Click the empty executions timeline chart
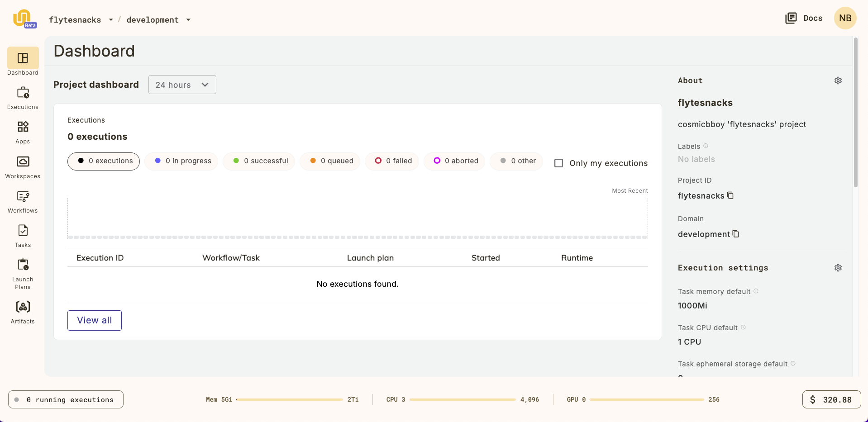868x422 pixels. click(x=358, y=218)
